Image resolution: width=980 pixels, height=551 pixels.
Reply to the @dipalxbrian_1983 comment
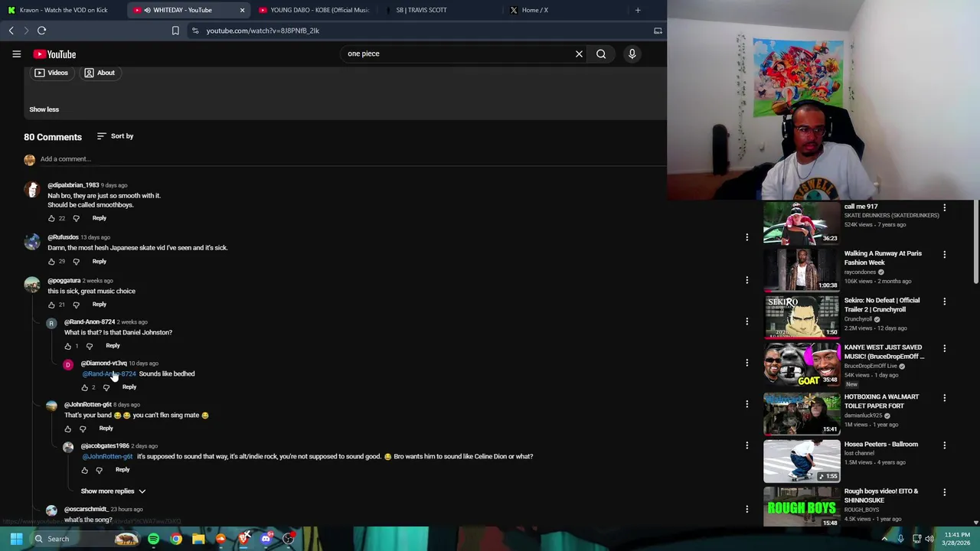(x=100, y=218)
